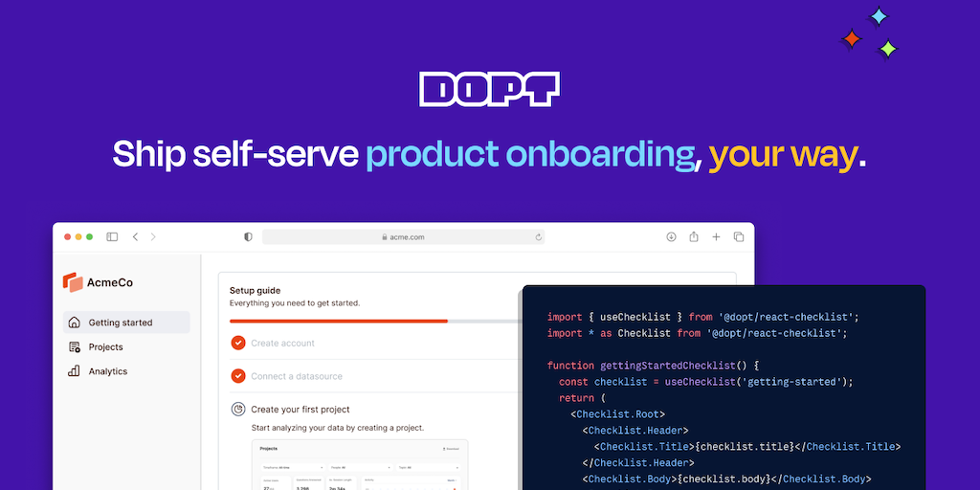Click the in-progress circle for first project

click(x=237, y=410)
